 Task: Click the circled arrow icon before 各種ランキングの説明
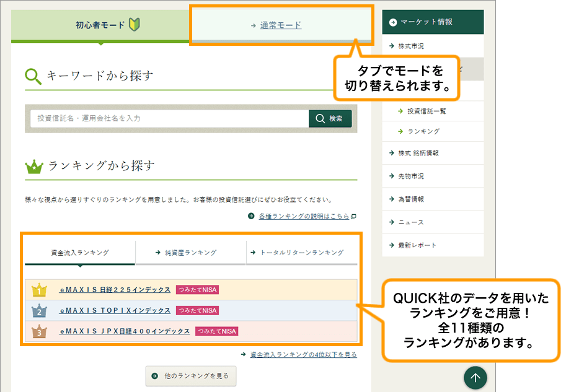click(251, 216)
